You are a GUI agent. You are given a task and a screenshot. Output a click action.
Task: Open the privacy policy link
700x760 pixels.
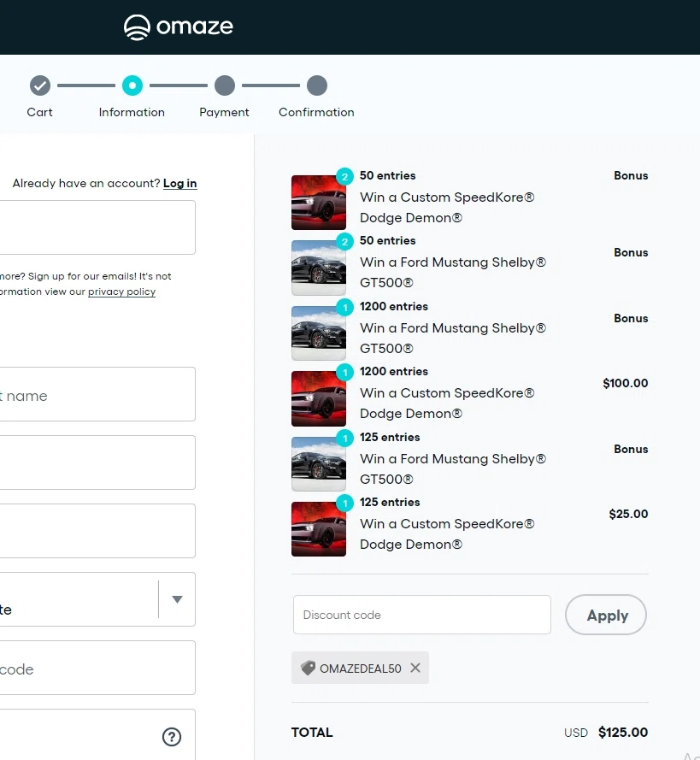(x=121, y=292)
